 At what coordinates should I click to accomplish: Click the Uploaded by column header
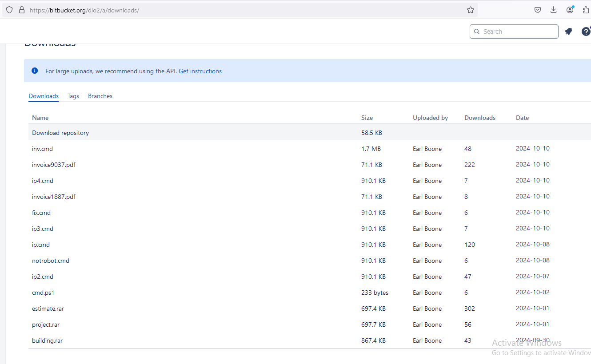tap(430, 118)
